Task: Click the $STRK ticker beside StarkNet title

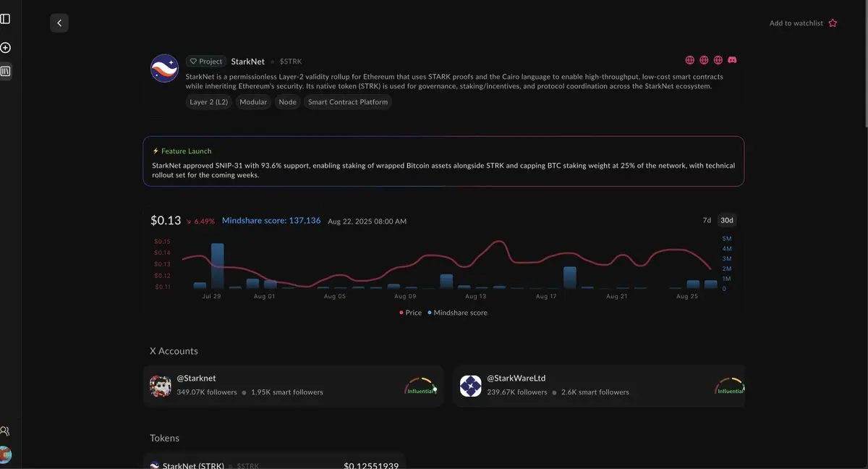Action: point(291,62)
